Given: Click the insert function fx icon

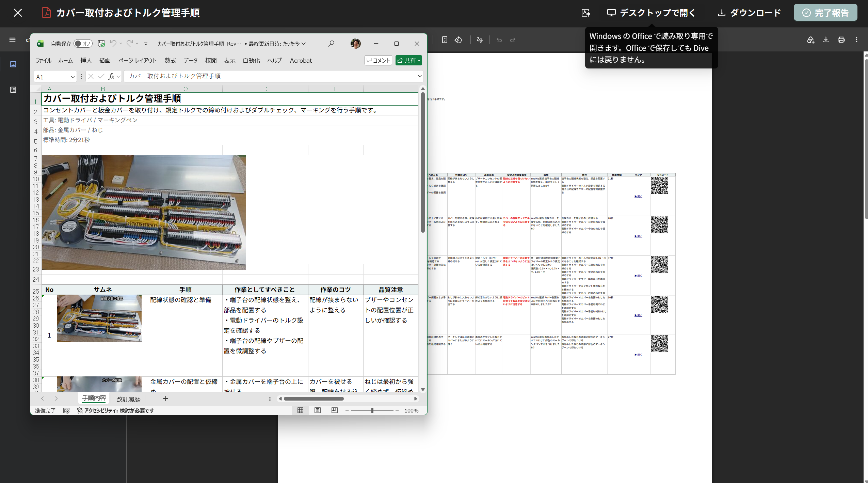Looking at the screenshot, I should (x=111, y=76).
